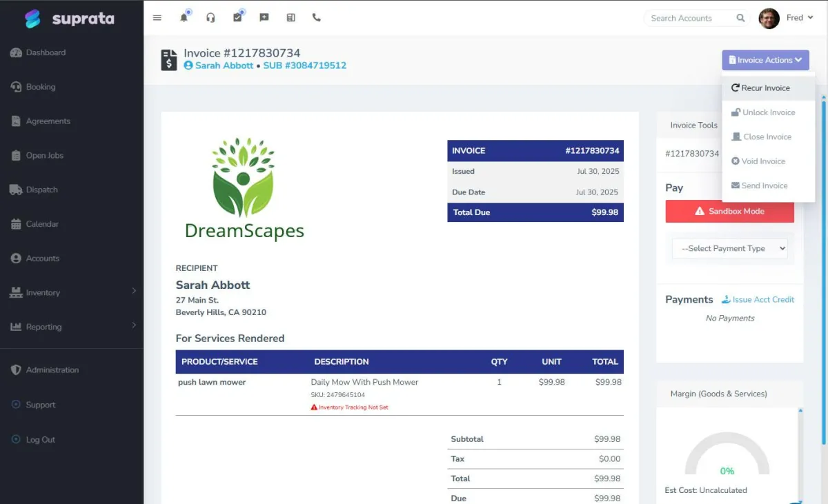Screen dimensions: 828x504
Task: Expand the Inventory sidebar submenu
Action: click(x=72, y=292)
